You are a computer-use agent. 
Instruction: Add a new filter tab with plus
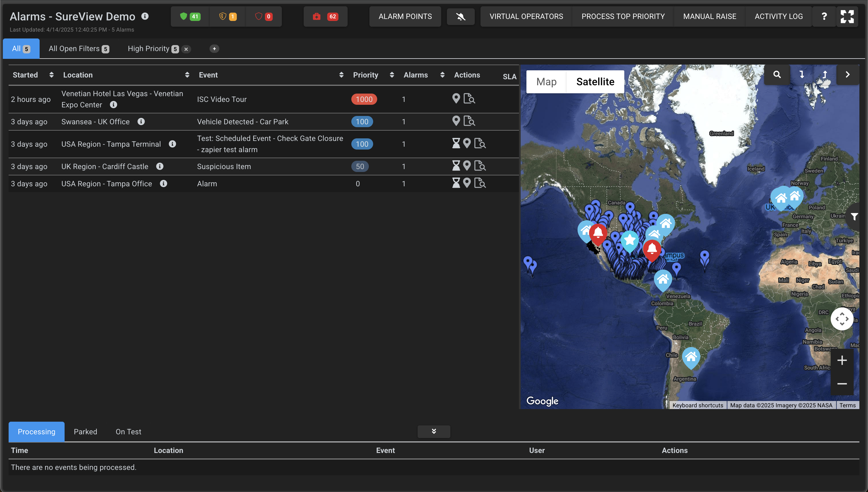pos(214,49)
